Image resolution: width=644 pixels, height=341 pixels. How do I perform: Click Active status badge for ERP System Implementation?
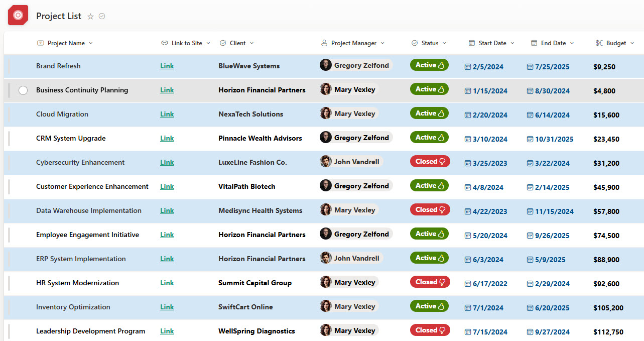[x=429, y=258]
